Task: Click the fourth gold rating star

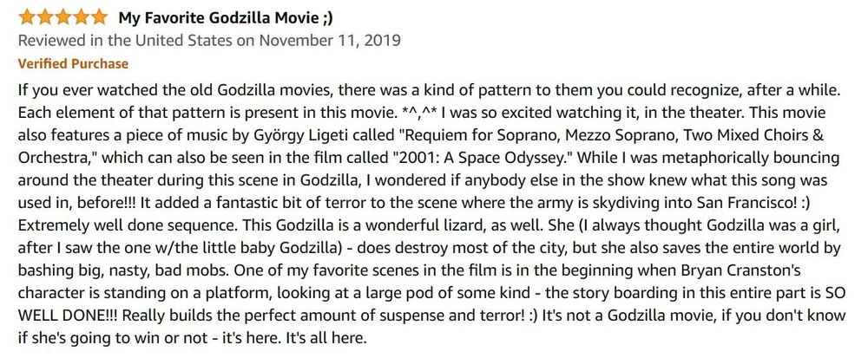Action: 81,16
